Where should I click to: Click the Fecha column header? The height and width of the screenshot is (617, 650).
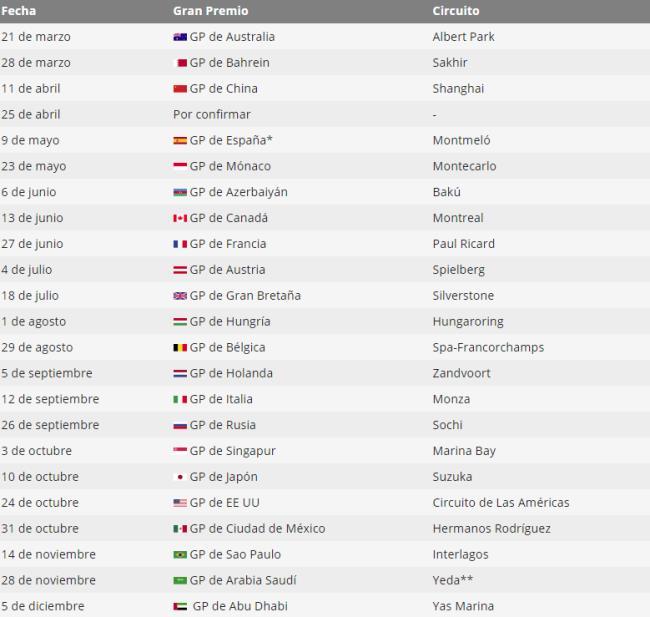pyautogui.click(x=20, y=11)
